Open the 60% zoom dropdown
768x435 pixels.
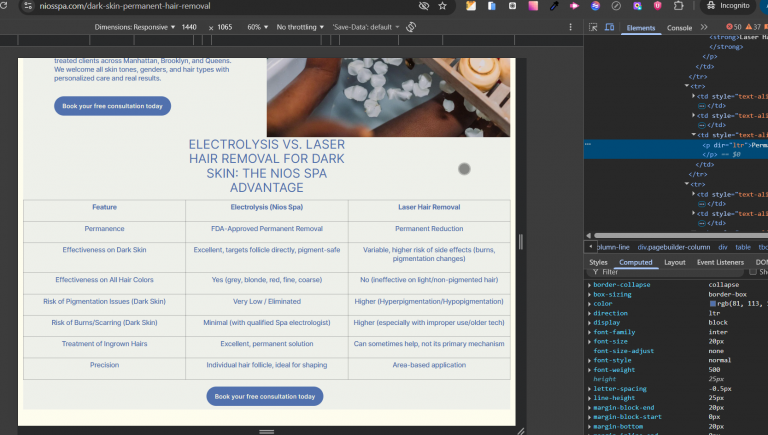258,27
